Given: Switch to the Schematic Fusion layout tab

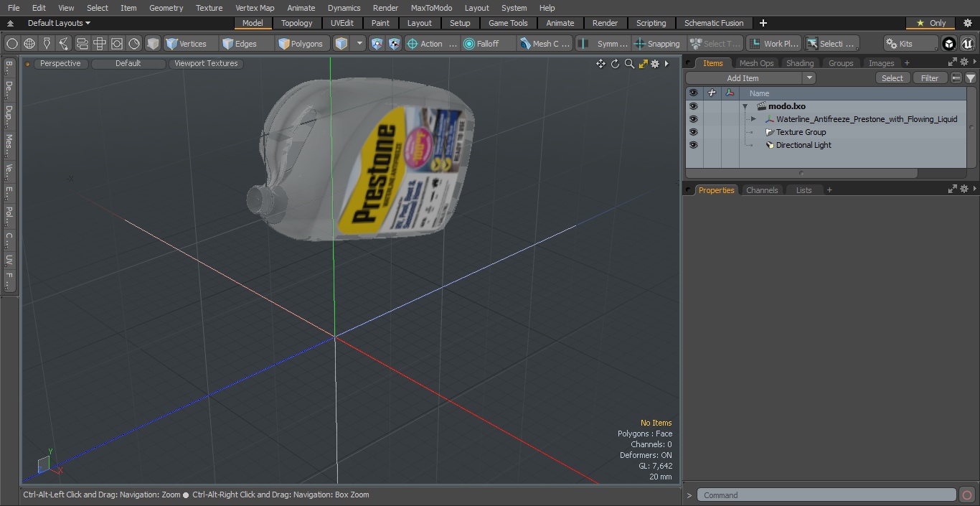Looking at the screenshot, I should pos(714,23).
